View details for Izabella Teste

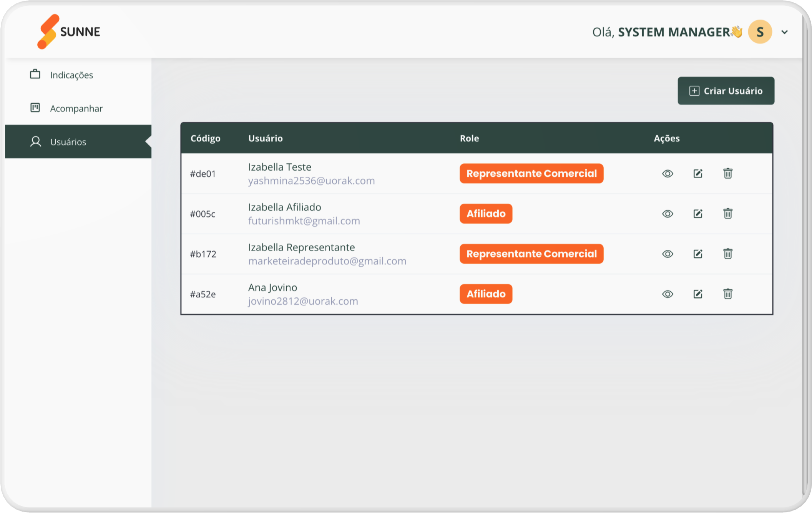click(668, 174)
